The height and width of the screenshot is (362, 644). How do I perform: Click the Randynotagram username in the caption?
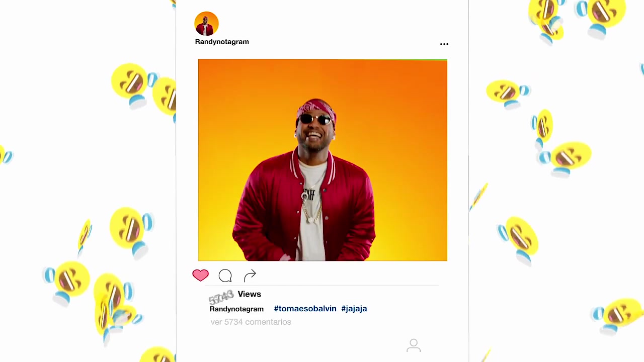[x=236, y=309]
